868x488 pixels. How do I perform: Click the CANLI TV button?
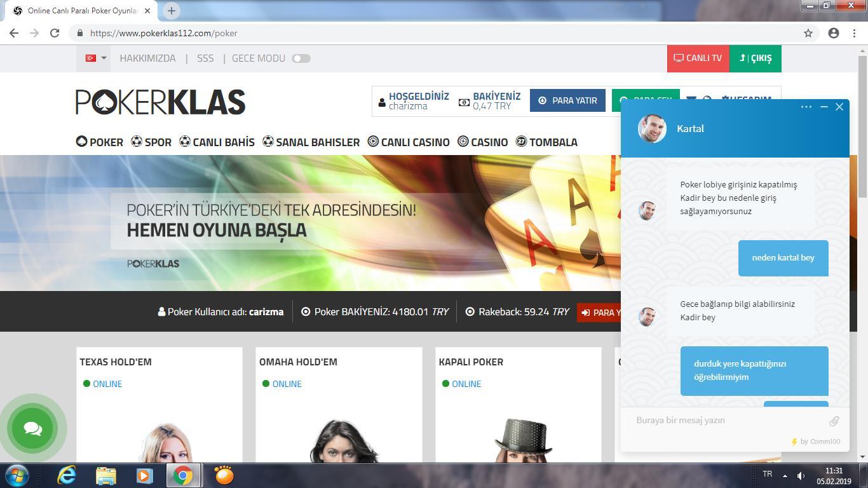tap(698, 58)
